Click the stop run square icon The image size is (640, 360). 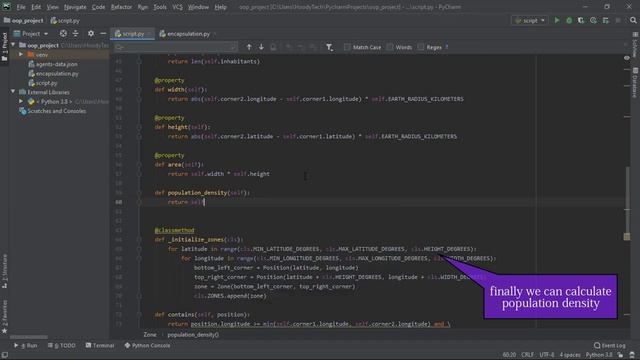(x=618, y=20)
